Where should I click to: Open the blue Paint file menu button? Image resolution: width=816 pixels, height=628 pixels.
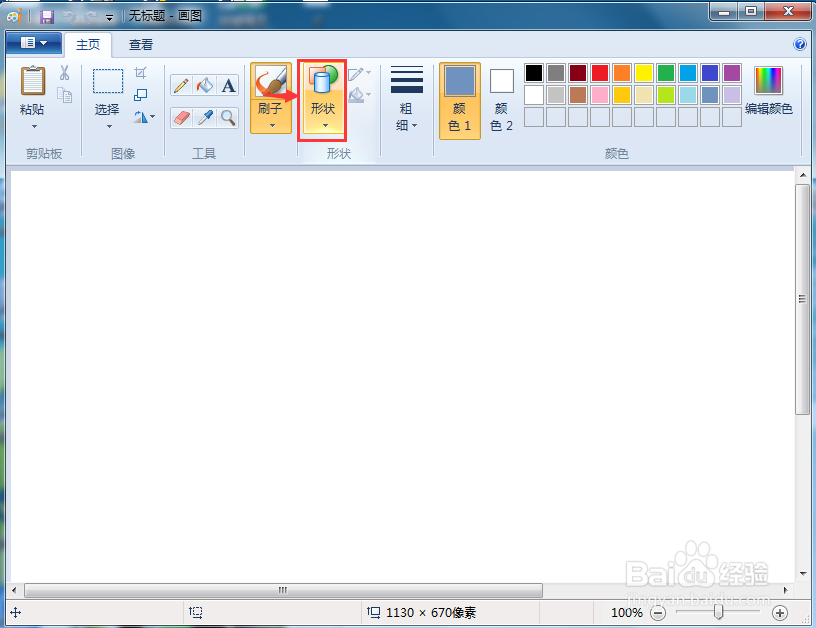pos(34,43)
